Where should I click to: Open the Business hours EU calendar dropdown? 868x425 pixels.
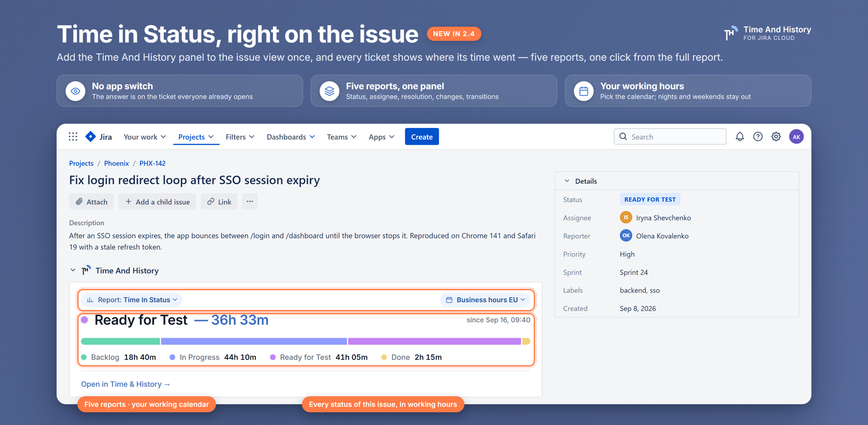[x=485, y=299]
